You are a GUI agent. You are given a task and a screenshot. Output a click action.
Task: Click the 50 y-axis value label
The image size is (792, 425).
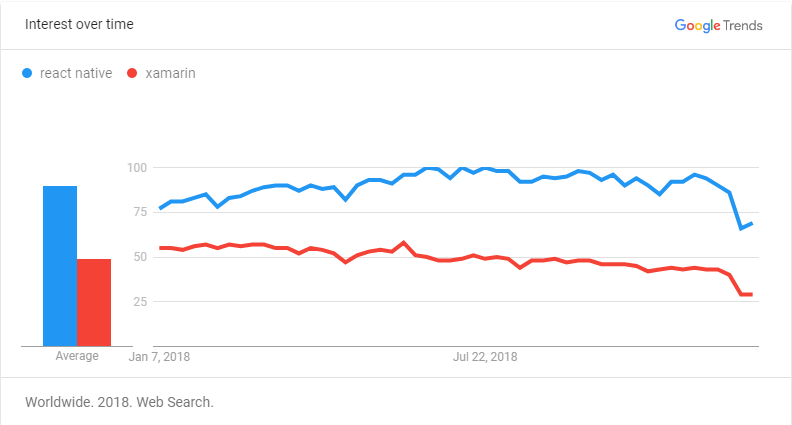(x=140, y=257)
